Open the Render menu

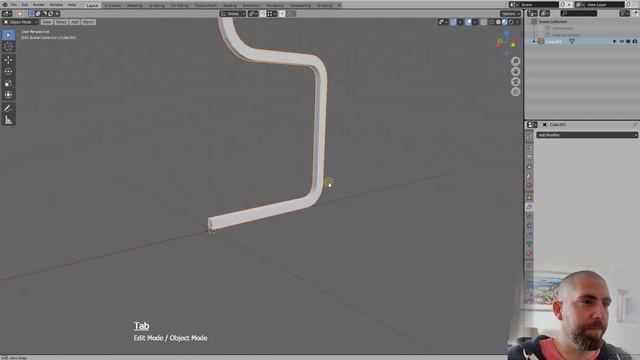(39, 4)
